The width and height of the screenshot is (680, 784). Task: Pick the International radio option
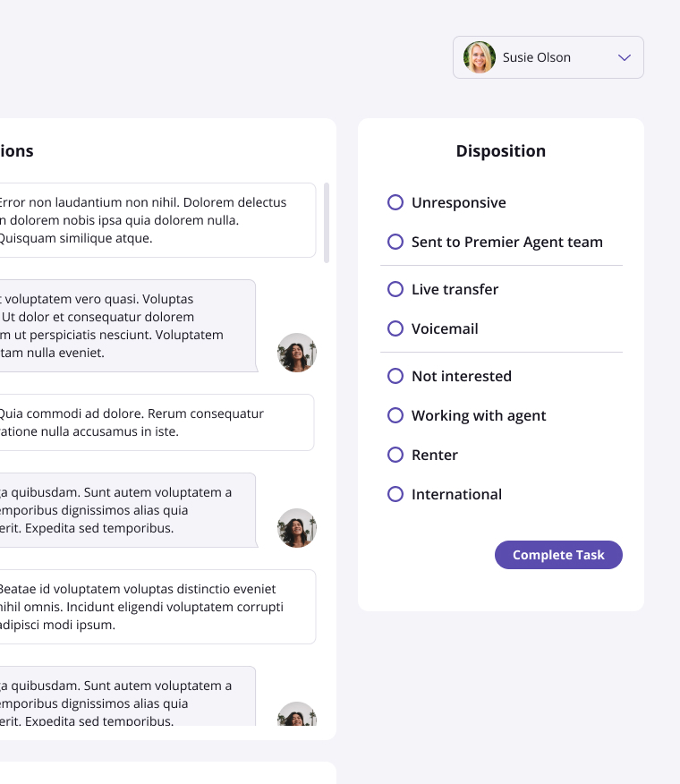click(x=395, y=495)
